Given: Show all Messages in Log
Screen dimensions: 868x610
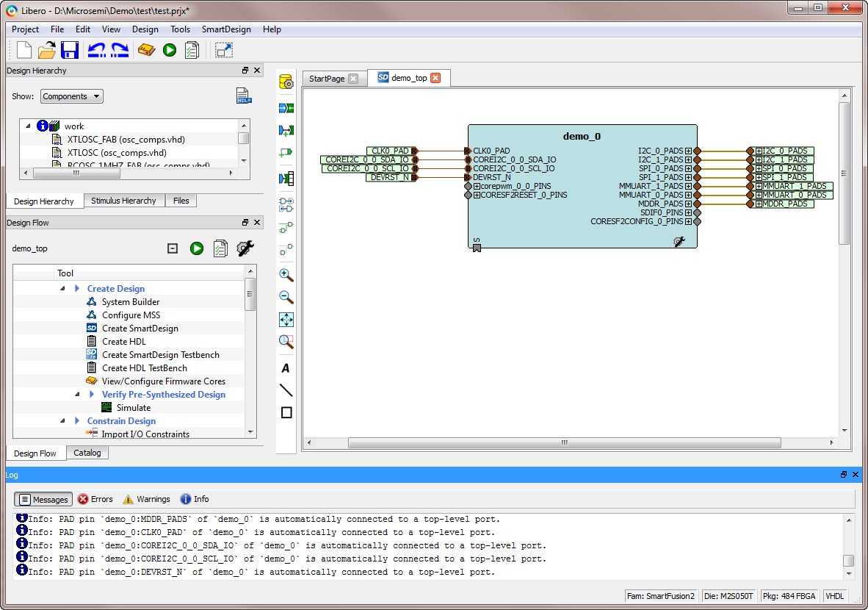Looking at the screenshot, I should click(x=43, y=499).
